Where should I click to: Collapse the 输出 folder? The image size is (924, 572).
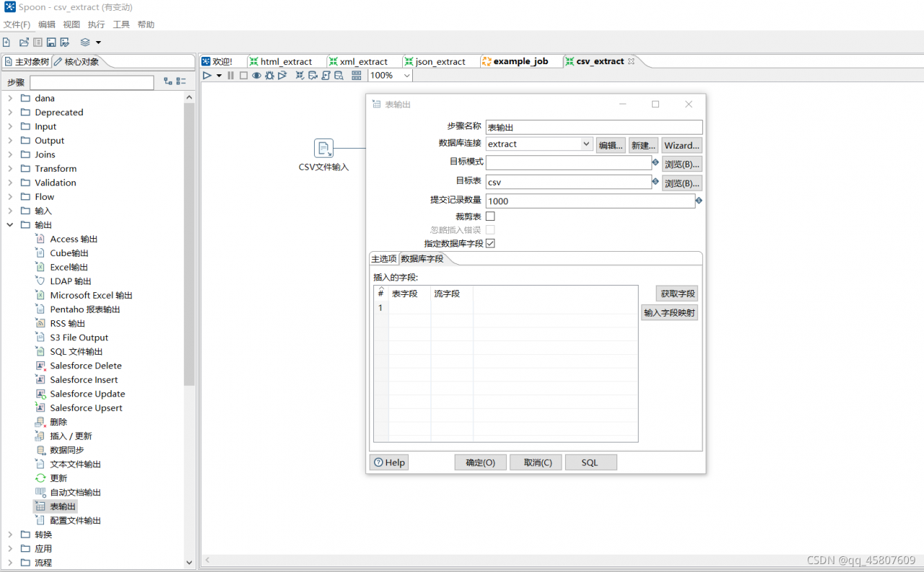[10, 225]
